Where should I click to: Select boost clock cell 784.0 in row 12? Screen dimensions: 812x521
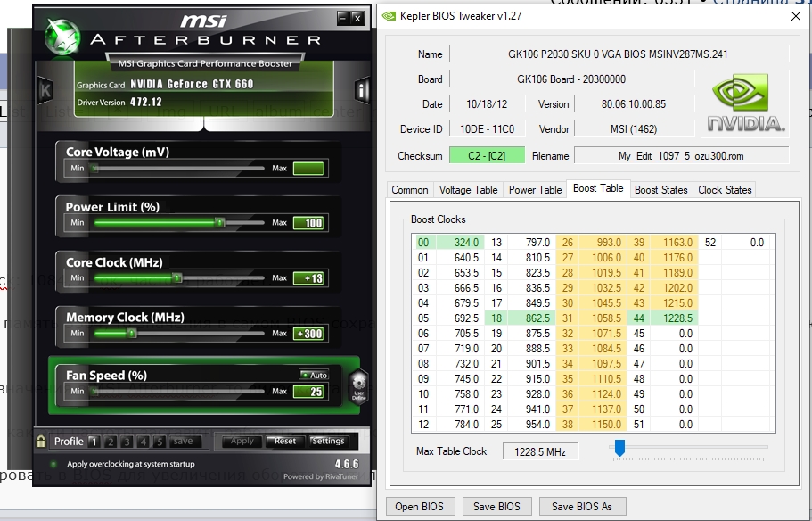coord(460,425)
